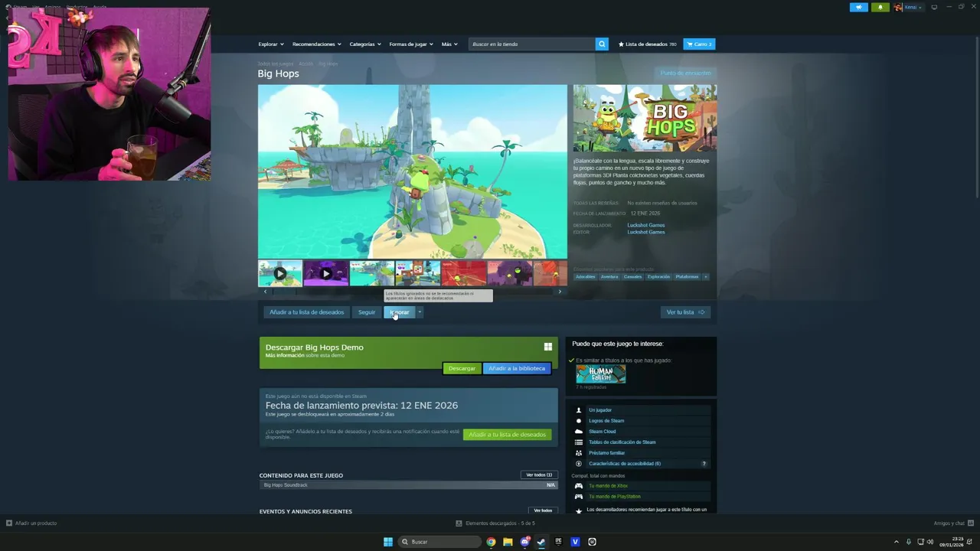Expand the Categorías menu
980x551 pixels.
365,44
